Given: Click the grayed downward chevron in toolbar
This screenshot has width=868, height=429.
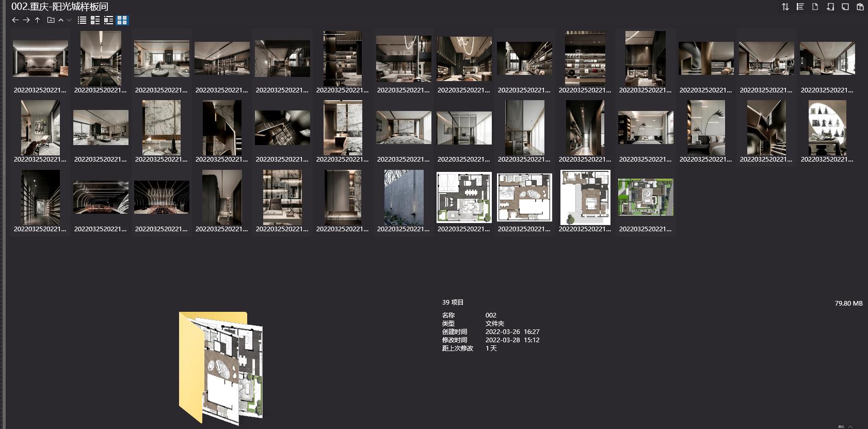Looking at the screenshot, I should pyautogui.click(x=69, y=20).
